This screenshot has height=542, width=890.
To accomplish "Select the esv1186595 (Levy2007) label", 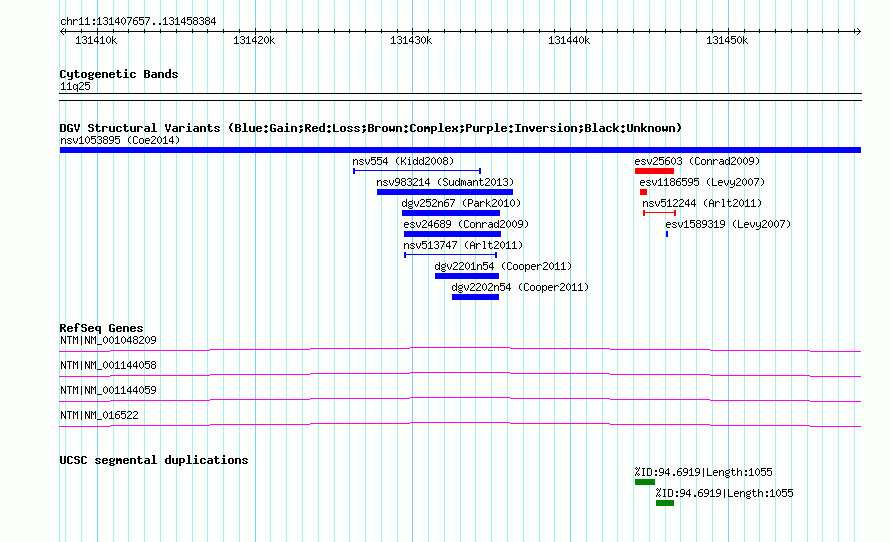I will (702, 182).
